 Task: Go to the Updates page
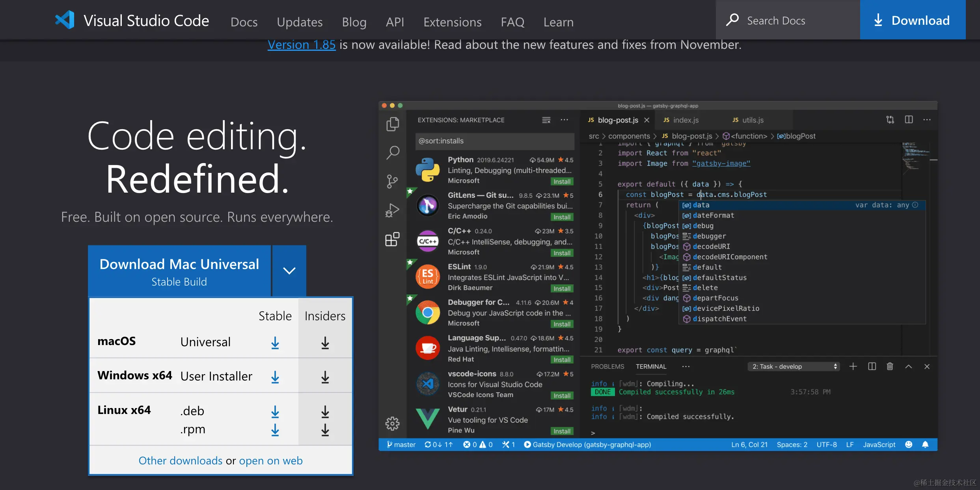(300, 22)
